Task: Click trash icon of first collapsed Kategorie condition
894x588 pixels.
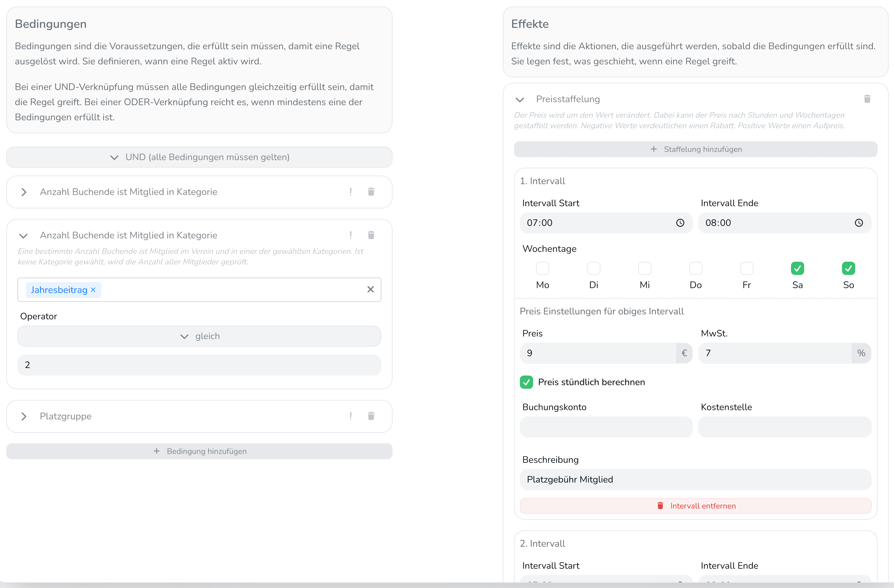Action: click(x=371, y=192)
